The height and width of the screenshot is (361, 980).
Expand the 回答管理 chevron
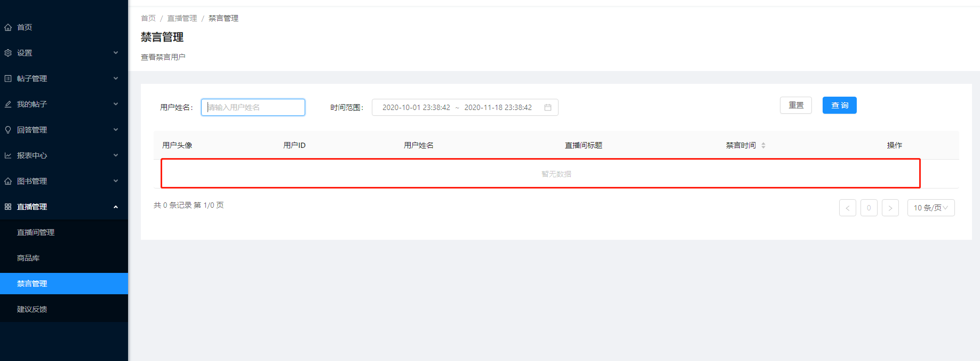116,130
